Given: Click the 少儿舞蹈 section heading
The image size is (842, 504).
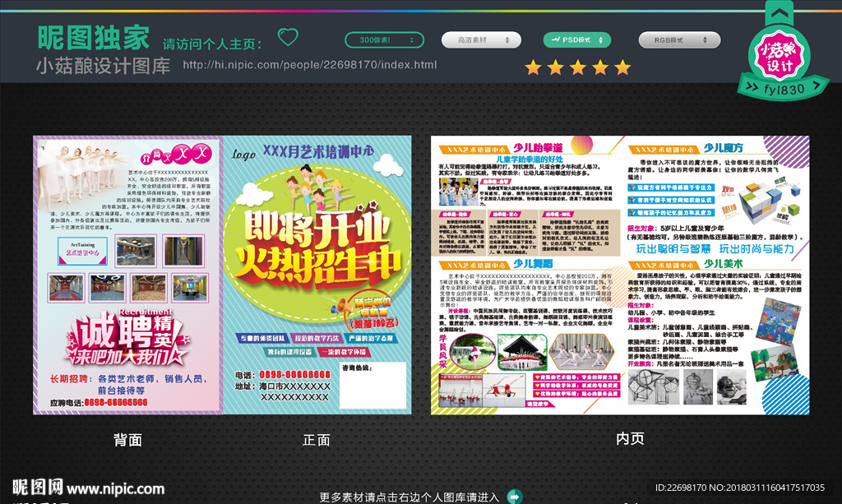Looking at the screenshot, I should 533,264.
